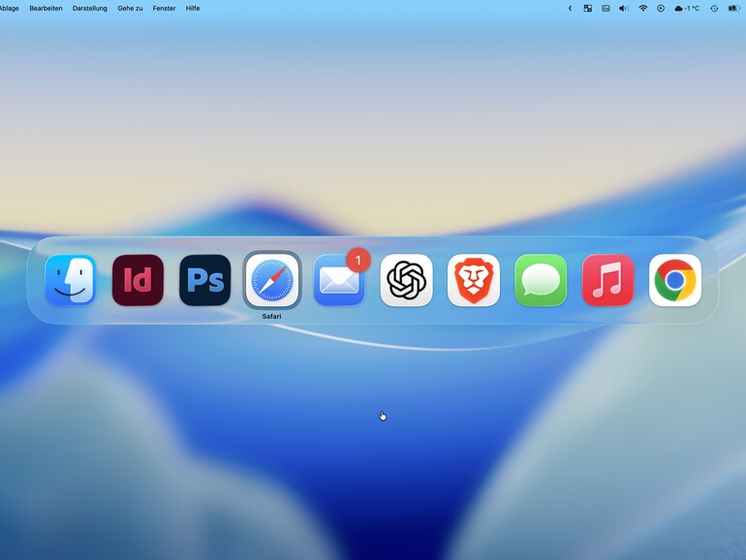Click the Safari label under icon
The width and height of the screenshot is (746, 560).
click(x=271, y=316)
